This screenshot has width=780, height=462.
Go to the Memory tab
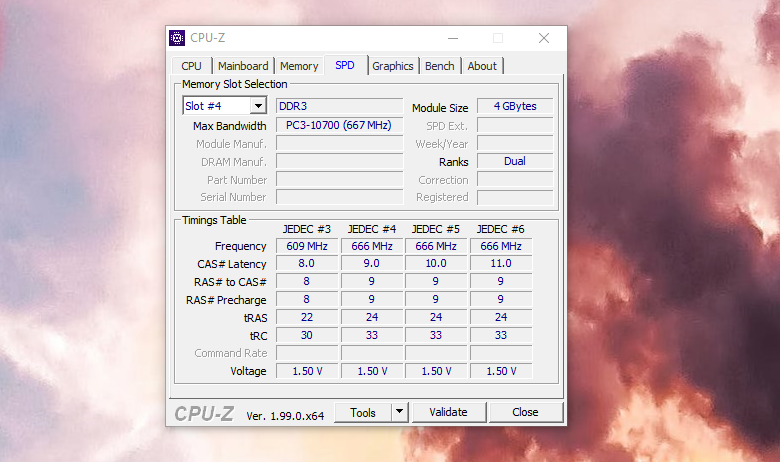coord(299,66)
